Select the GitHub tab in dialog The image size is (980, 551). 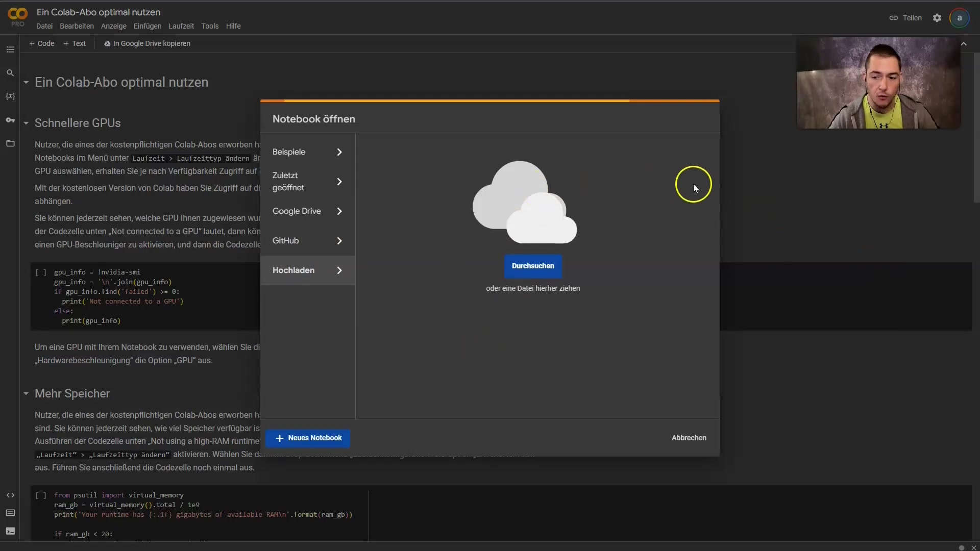(307, 241)
